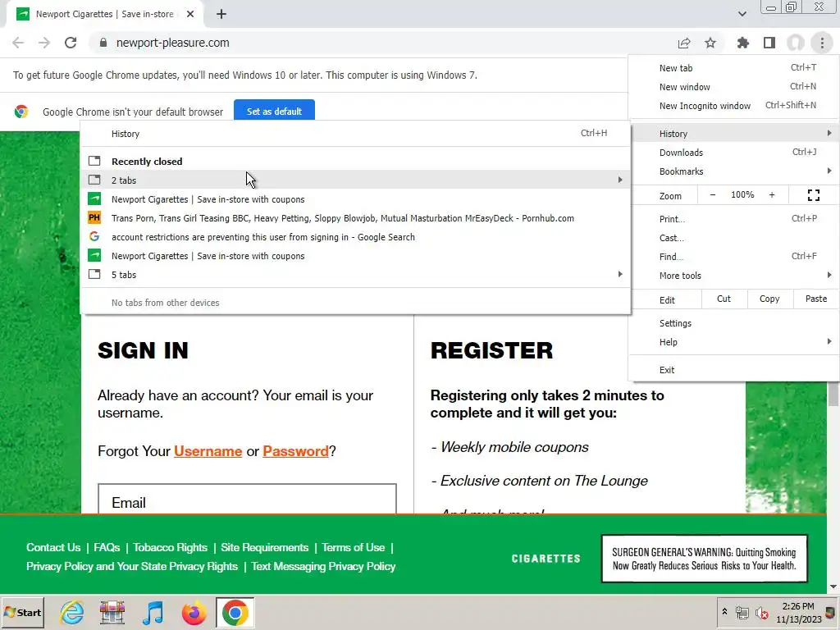Increase zoom with the plus button
This screenshot has width=840, height=630.
click(x=772, y=195)
